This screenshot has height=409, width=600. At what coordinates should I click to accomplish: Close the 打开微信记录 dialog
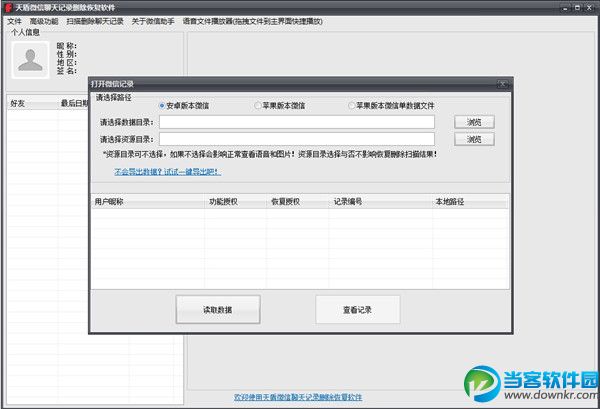502,83
